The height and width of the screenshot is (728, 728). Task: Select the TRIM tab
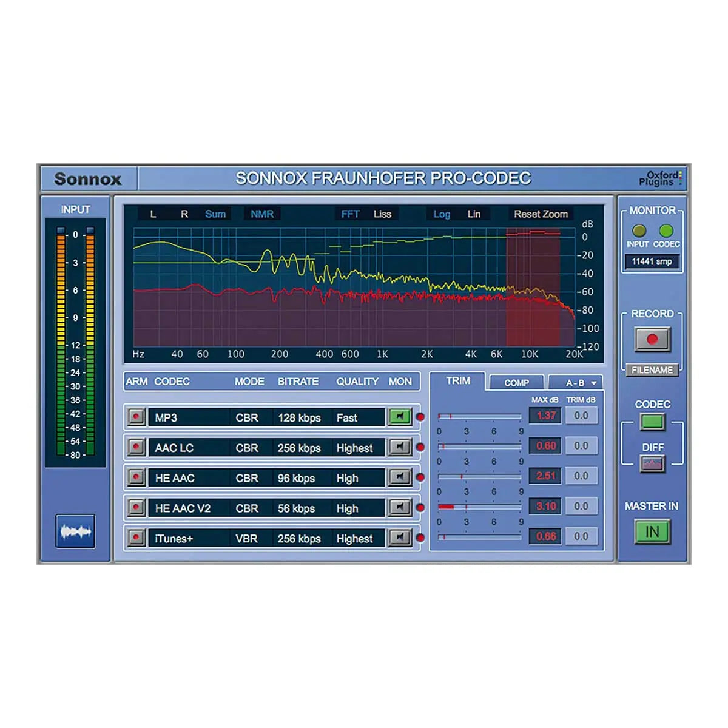459,381
